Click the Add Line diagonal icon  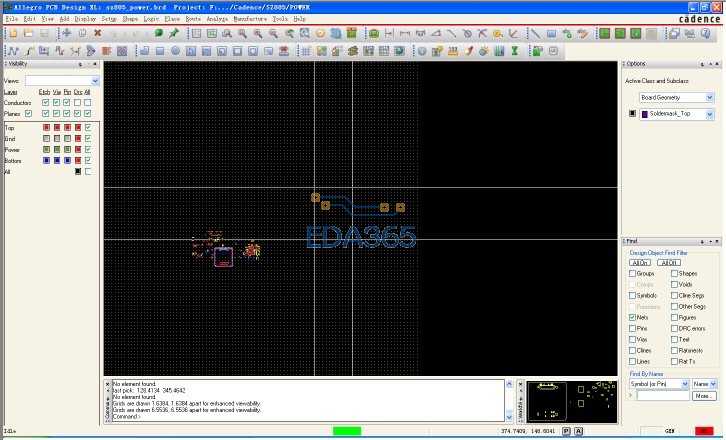[x=536, y=33]
